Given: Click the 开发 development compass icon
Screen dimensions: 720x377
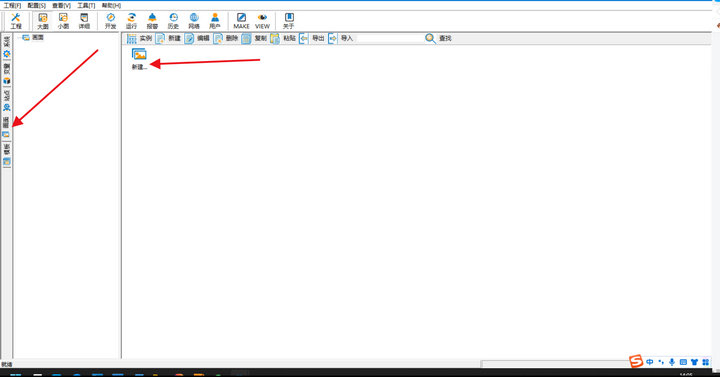Looking at the screenshot, I should [x=111, y=21].
